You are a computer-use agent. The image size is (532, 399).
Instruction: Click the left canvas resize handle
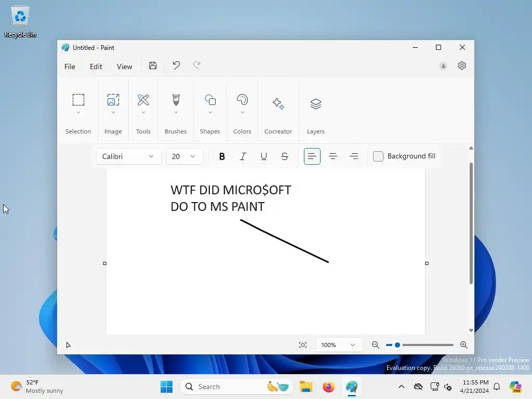pyautogui.click(x=104, y=263)
